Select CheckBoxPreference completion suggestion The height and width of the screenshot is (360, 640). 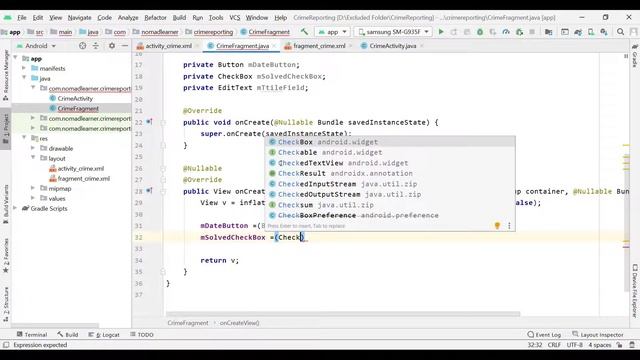390,215
